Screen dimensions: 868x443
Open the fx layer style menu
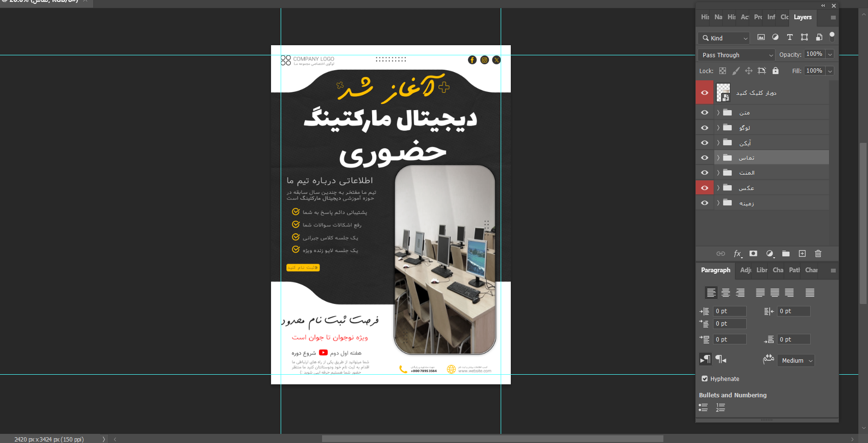(737, 253)
